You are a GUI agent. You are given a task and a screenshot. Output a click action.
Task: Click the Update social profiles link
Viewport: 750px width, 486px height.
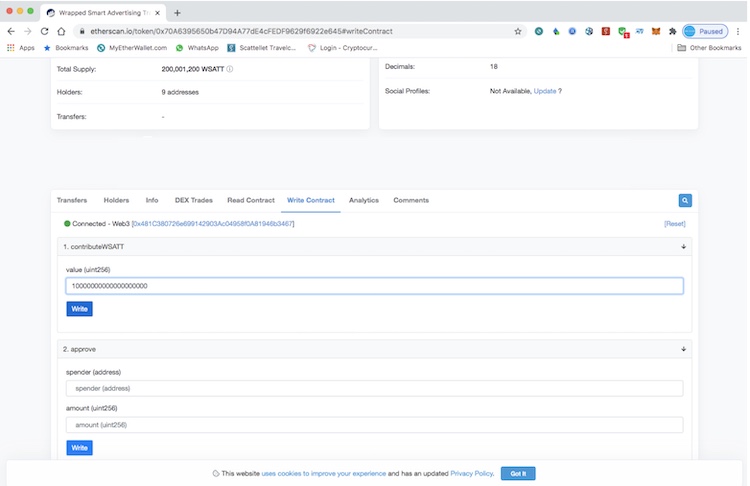545,91
